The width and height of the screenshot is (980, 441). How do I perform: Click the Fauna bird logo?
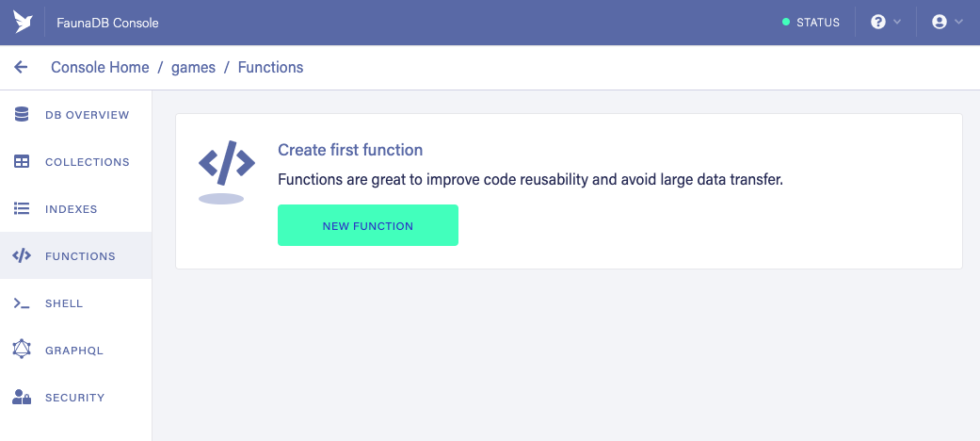[23, 22]
